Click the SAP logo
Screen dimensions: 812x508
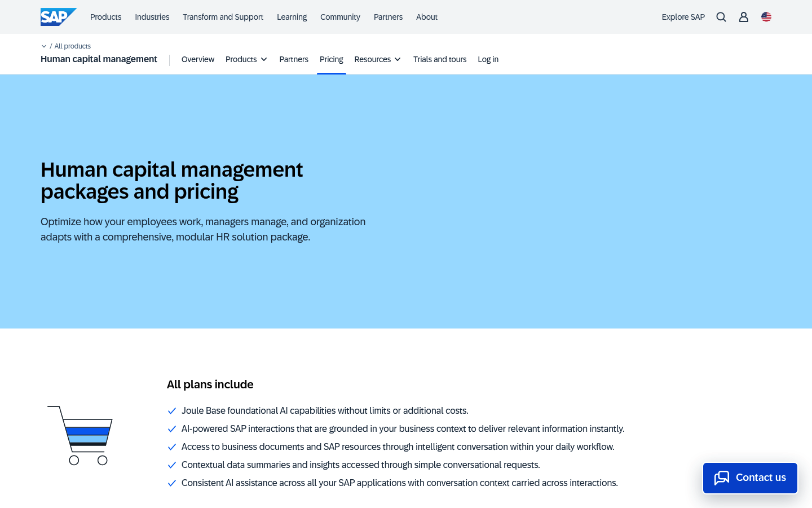58,17
